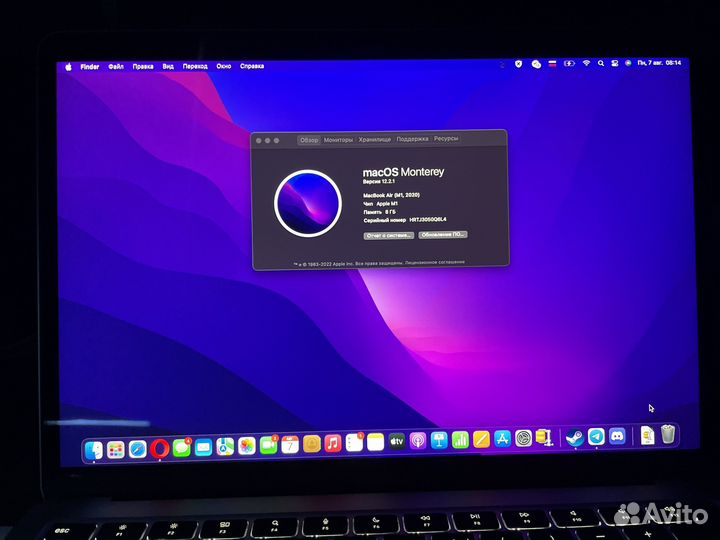
Task: Open the battery status menu
Action: point(569,64)
